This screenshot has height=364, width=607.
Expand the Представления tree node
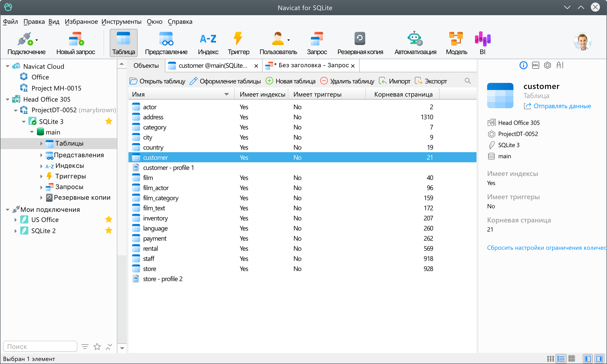point(41,155)
